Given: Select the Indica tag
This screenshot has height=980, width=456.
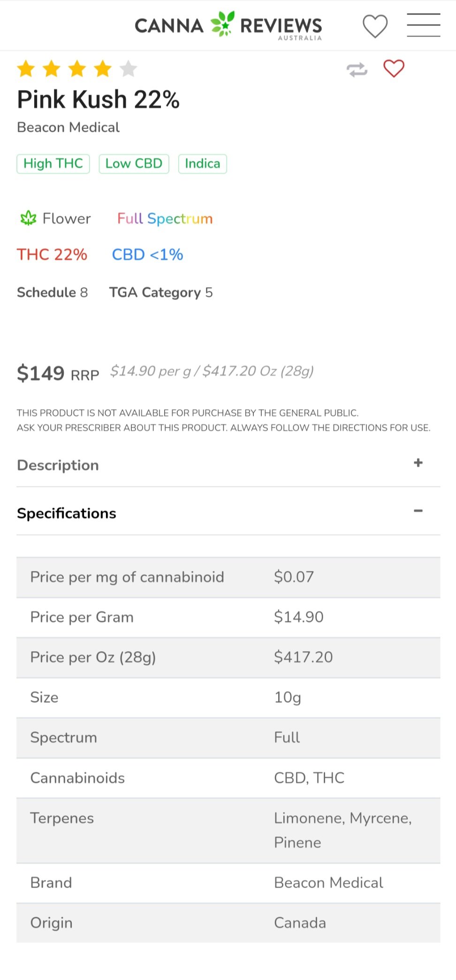Looking at the screenshot, I should (x=202, y=164).
